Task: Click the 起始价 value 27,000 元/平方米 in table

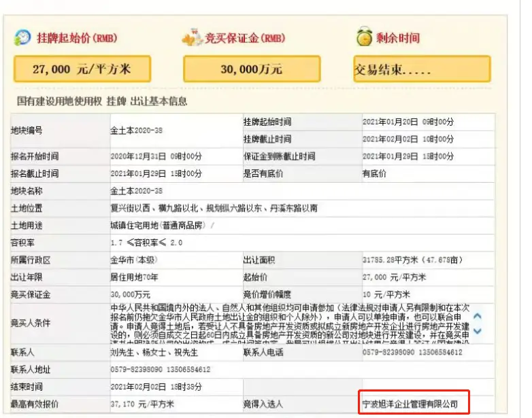Action: (394, 277)
